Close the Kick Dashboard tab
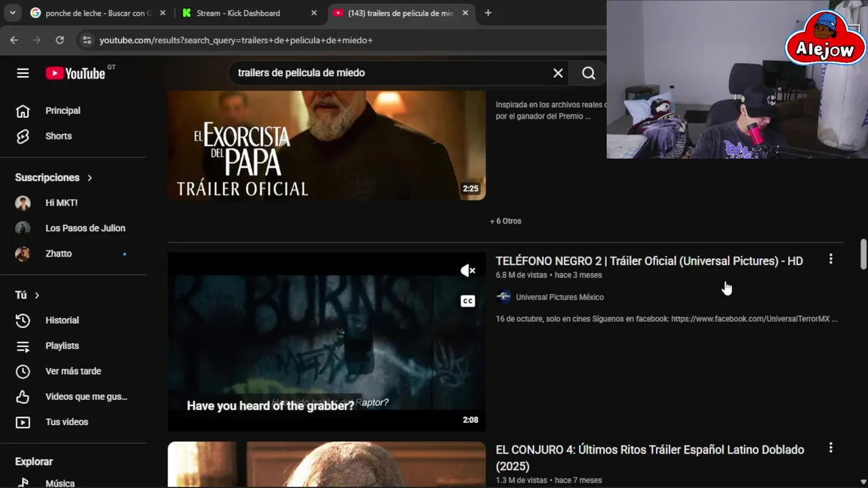The height and width of the screenshot is (488, 868). [x=313, y=13]
